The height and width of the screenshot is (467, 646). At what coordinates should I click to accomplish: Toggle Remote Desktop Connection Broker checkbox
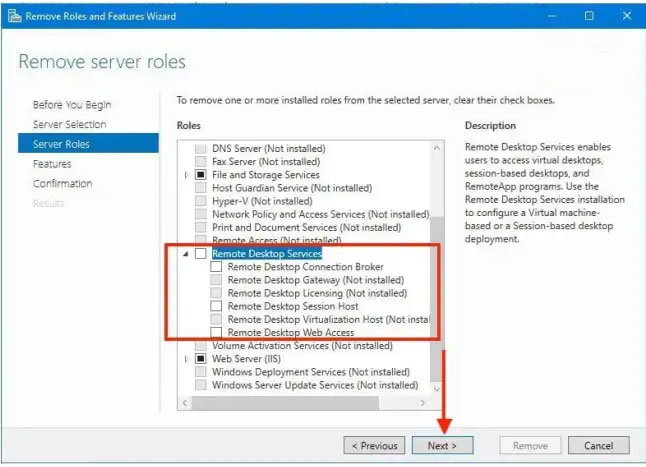(216, 267)
